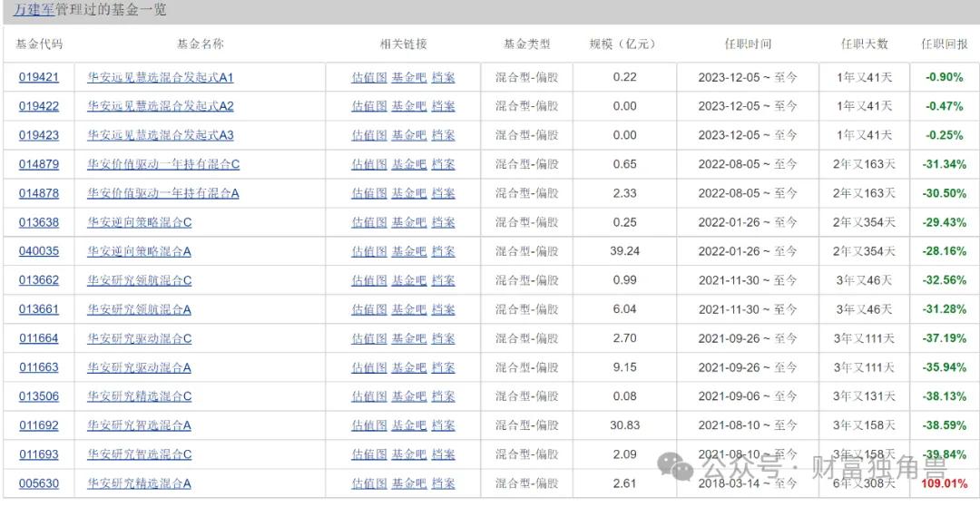
Task: Open fund code 014878
Action: point(39,193)
